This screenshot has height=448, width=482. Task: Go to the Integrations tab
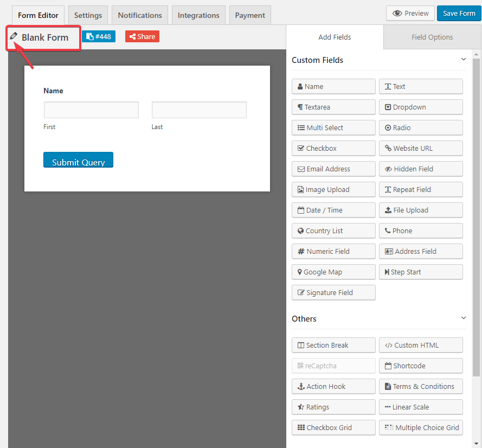click(198, 15)
